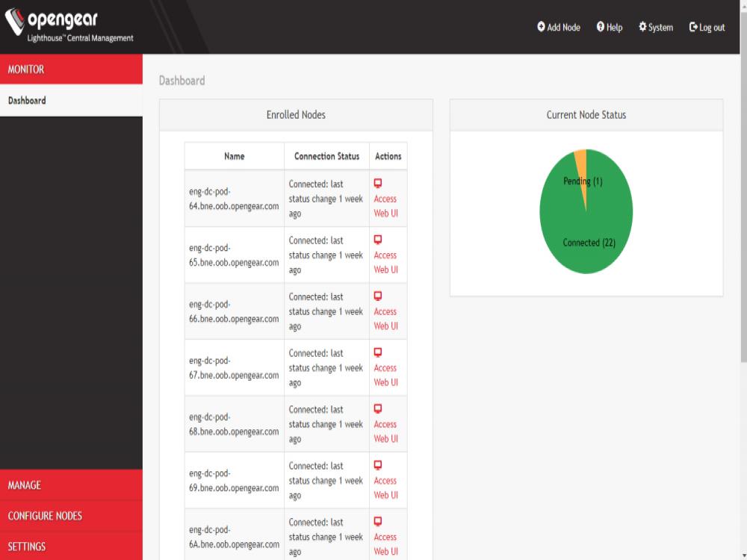Click monitor icon for eng-dc-pod-66 node
The width and height of the screenshot is (747, 560).
click(x=378, y=296)
